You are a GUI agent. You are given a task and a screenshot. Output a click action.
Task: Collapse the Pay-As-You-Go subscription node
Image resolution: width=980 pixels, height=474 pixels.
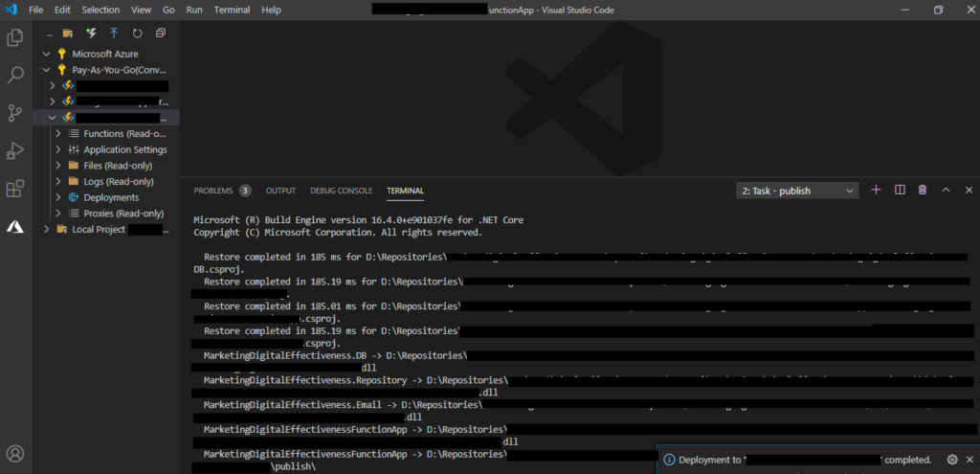pyautogui.click(x=46, y=70)
